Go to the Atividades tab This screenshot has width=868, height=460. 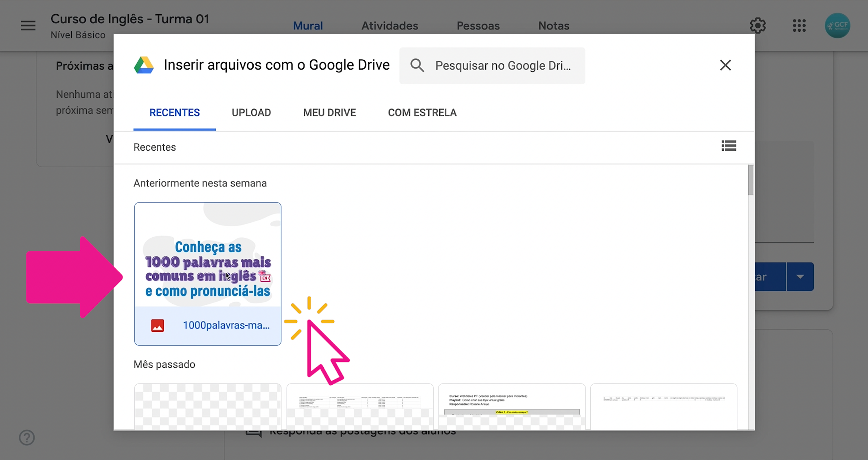pos(390,26)
